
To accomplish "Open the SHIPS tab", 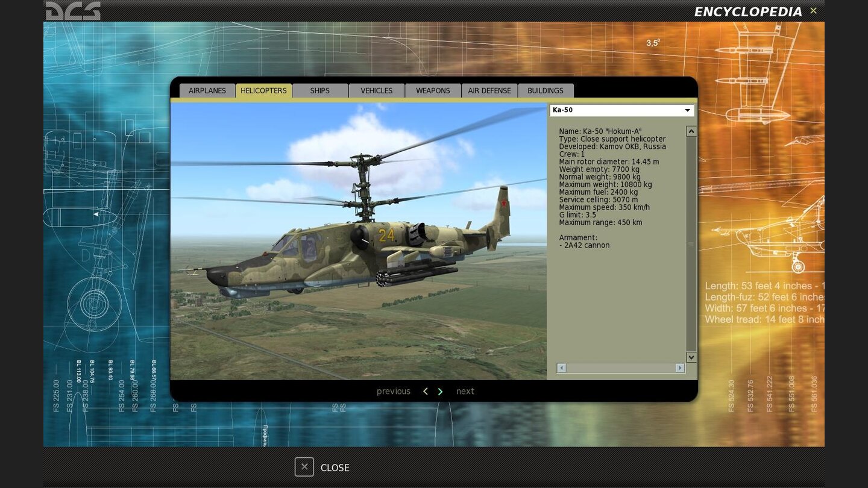I will pos(320,90).
